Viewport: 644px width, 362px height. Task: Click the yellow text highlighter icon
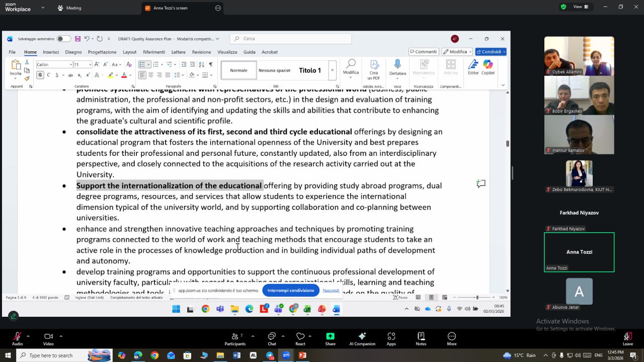click(111, 75)
